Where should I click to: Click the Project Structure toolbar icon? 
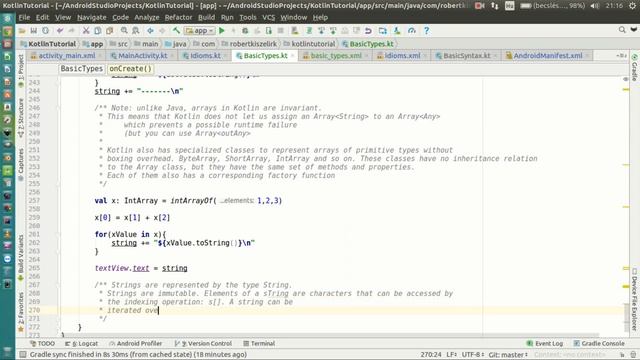tap(382, 31)
